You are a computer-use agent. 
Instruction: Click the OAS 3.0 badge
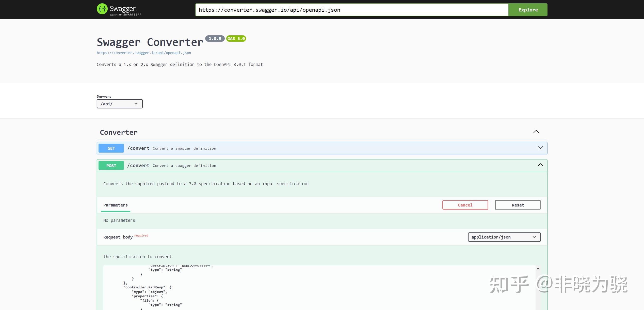click(x=236, y=38)
